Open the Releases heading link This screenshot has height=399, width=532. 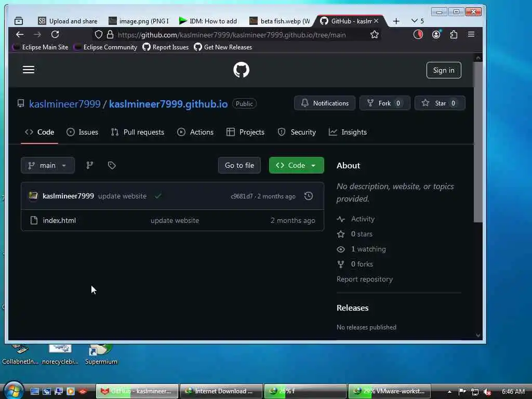tap(353, 308)
